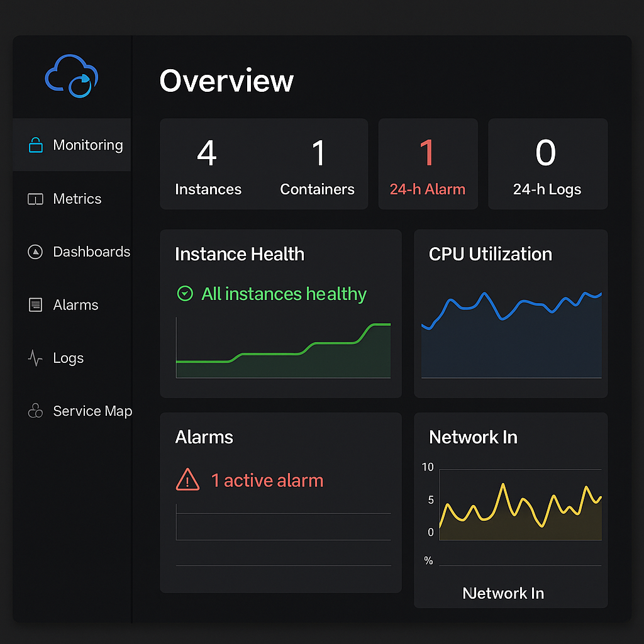The height and width of the screenshot is (644, 644).
Task: Click the green healthy checkmark icon
Action: click(185, 294)
